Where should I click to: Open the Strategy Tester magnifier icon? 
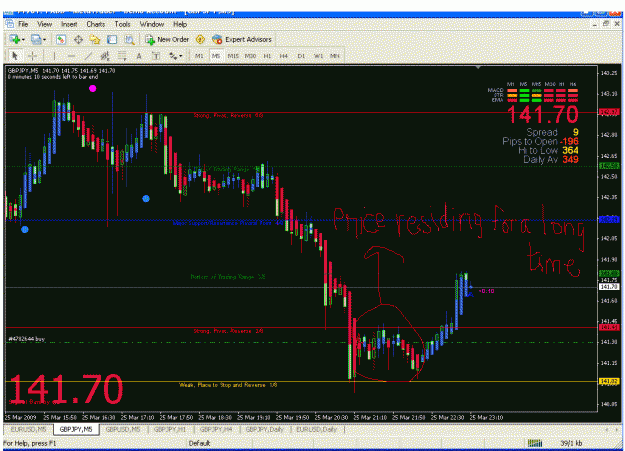[129, 39]
